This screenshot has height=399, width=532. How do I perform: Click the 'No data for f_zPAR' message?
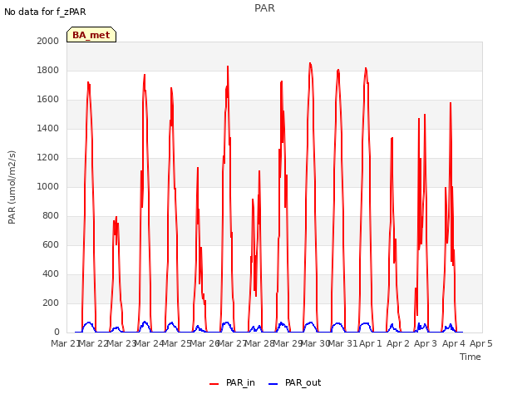(x=45, y=12)
